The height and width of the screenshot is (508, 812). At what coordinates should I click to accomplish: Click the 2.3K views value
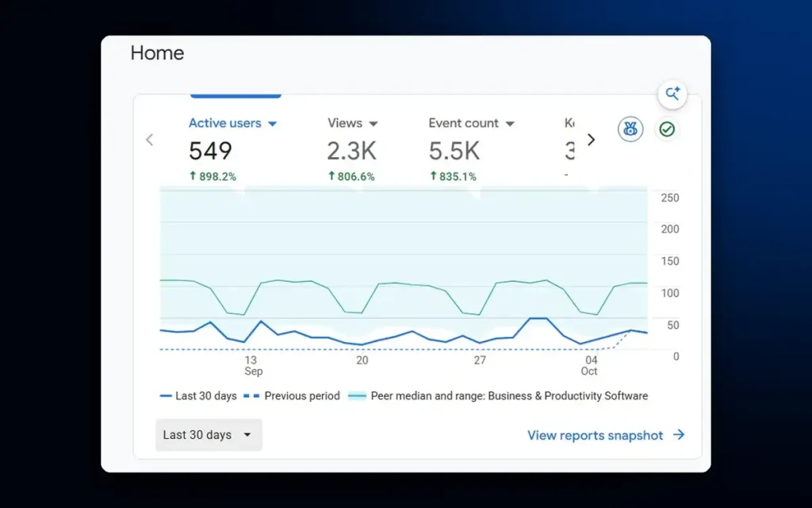tap(351, 151)
